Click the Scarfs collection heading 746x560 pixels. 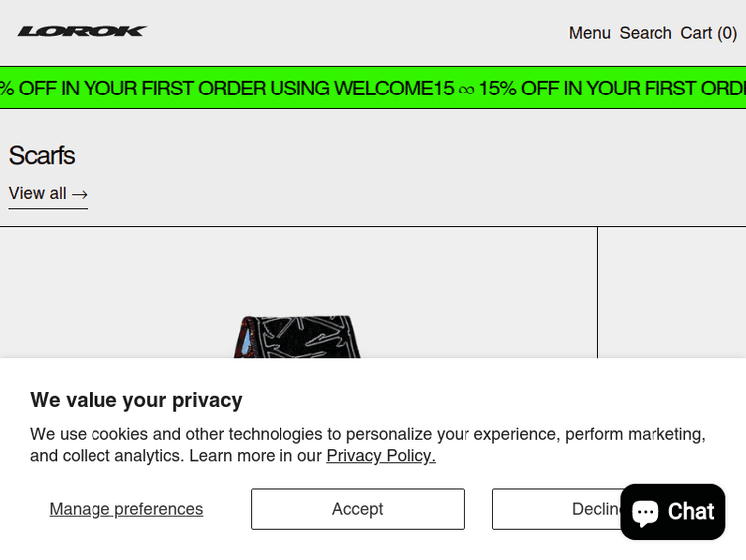coord(42,155)
